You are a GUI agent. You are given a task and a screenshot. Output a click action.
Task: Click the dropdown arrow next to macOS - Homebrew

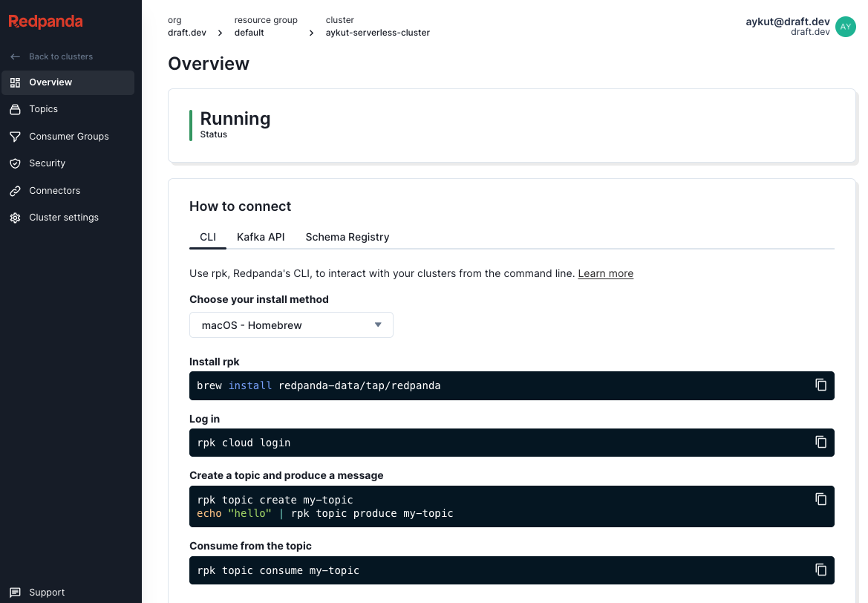(378, 325)
